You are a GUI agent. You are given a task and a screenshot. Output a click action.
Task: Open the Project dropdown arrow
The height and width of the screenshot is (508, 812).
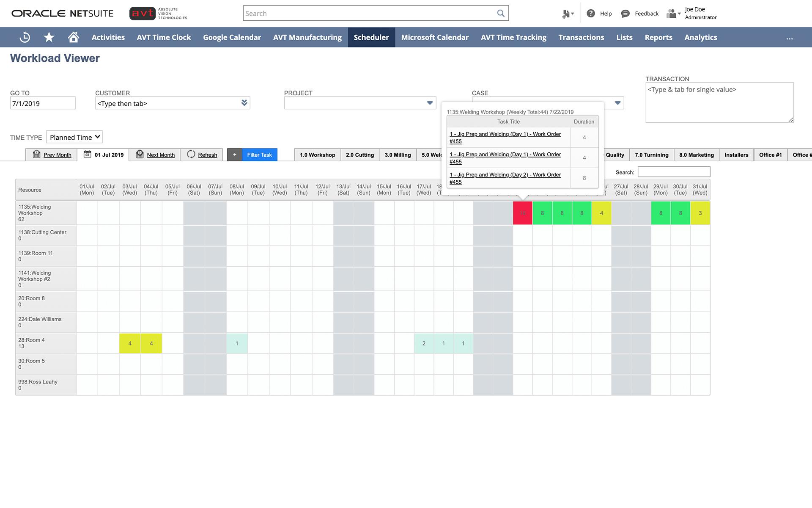[x=430, y=103]
